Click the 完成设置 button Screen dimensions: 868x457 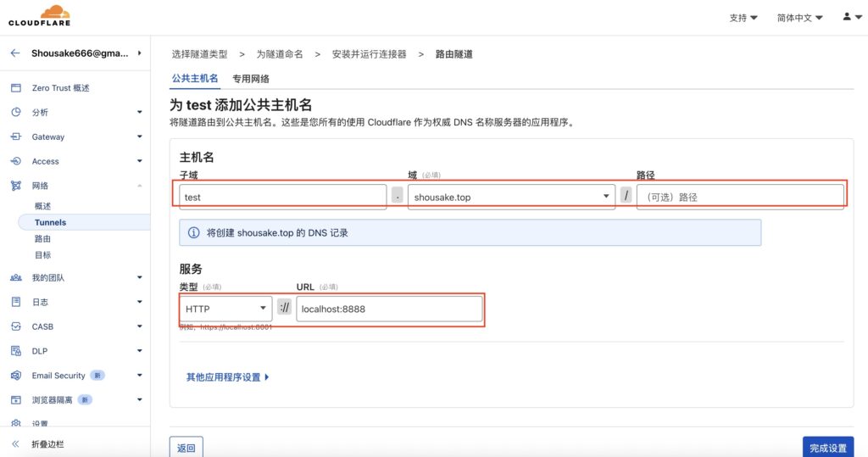(x=828, y=448)
